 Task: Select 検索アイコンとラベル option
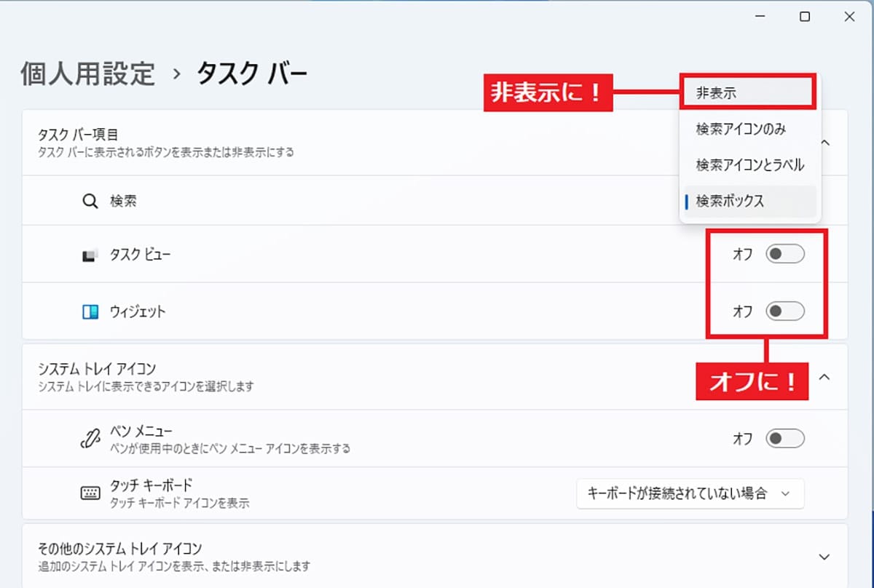[750, 165]
